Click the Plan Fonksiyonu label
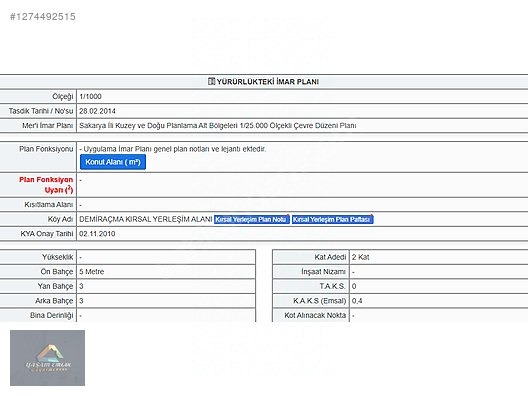 [x=46, y=149]
